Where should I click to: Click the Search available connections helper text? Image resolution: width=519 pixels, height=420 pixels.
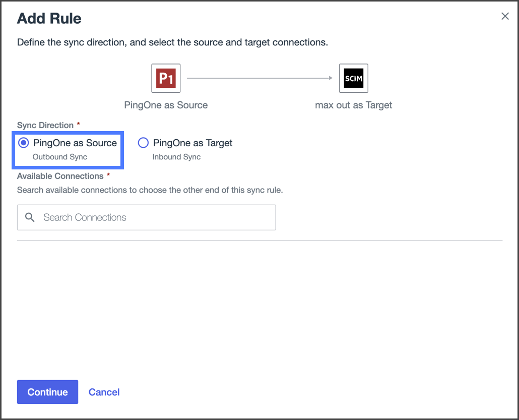pyautogui.click(x=150, y=190)
